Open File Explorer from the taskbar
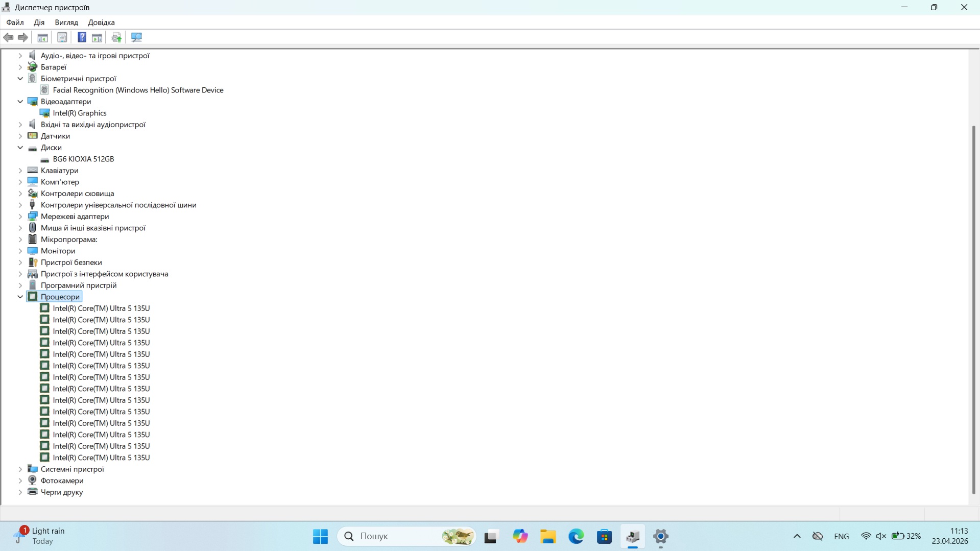The height and width of the screenshot is (551, 980). pyautogui.click(x=548, y=536)
